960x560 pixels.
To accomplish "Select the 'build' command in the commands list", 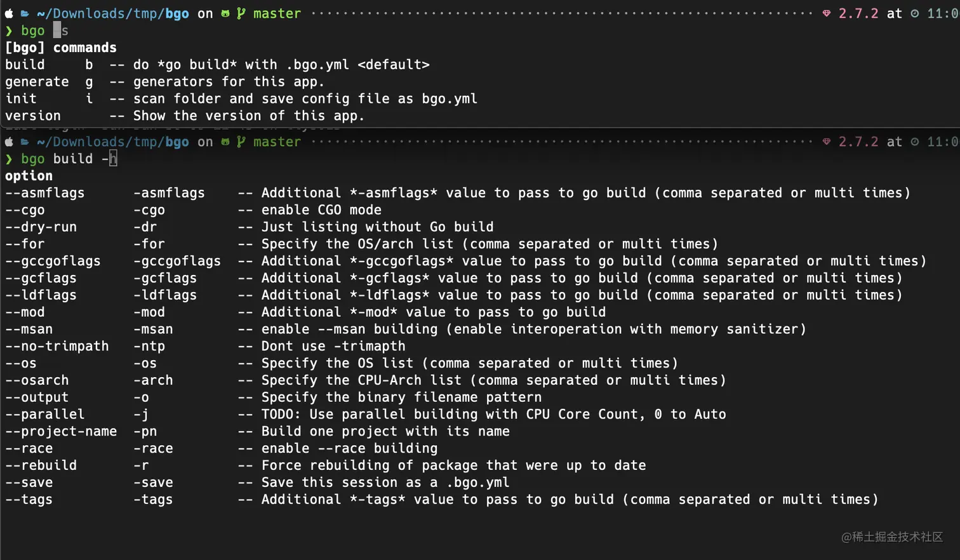I will (25, 65).
